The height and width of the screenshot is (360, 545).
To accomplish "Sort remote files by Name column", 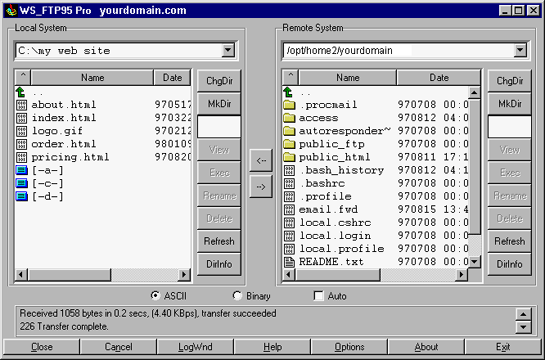I will click(348, 77).
